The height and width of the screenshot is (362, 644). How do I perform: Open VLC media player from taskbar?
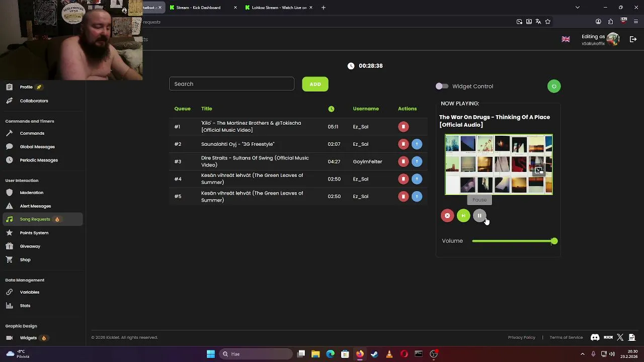pos(389,354)
